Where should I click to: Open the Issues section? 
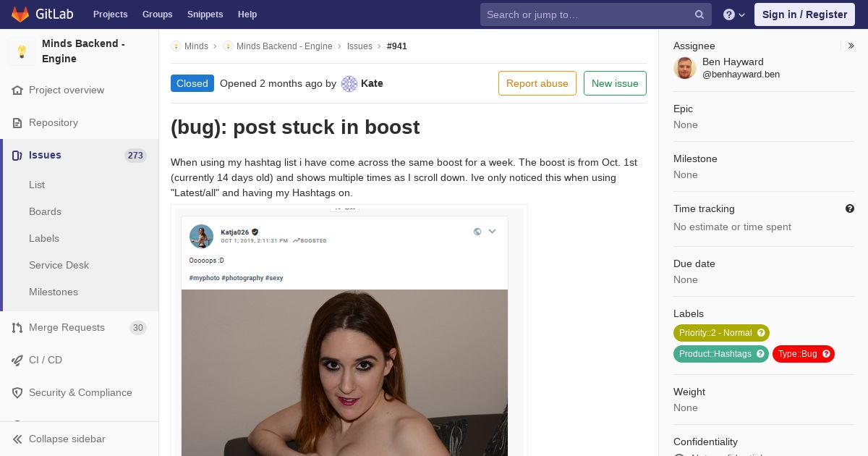[x=45, y=155]
